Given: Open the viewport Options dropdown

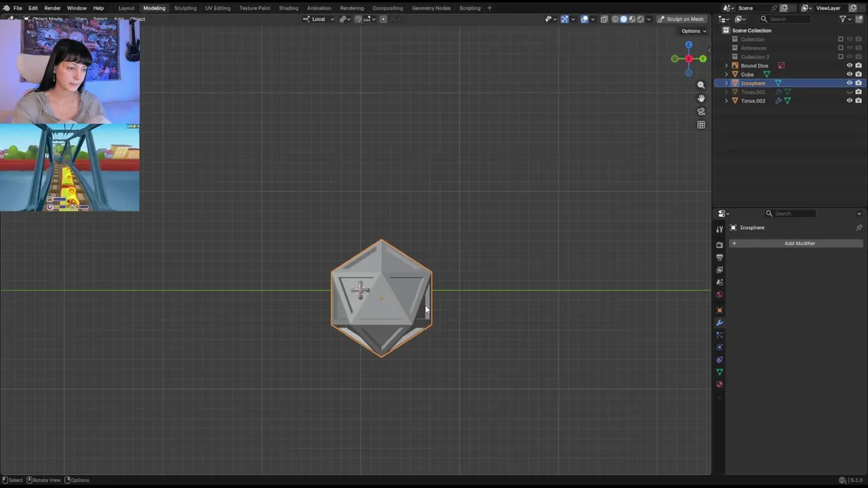Looking at the screenshot, I should pos(694,30).
